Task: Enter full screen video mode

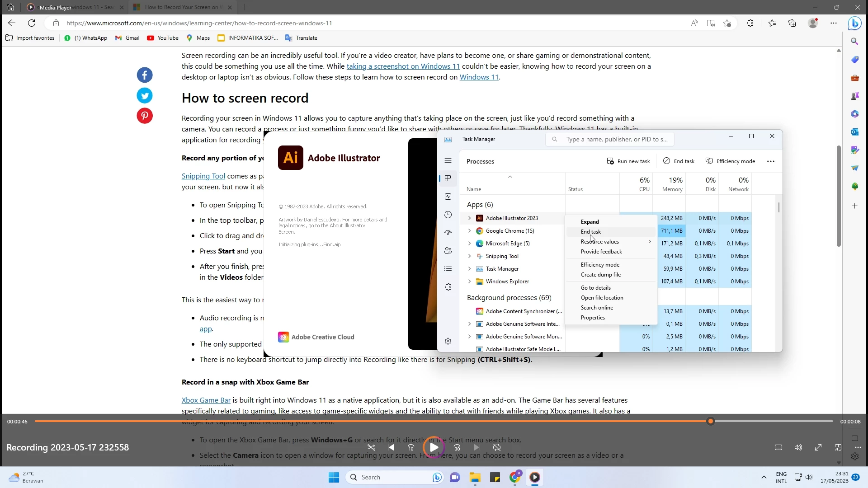Action: pos(818,447)
